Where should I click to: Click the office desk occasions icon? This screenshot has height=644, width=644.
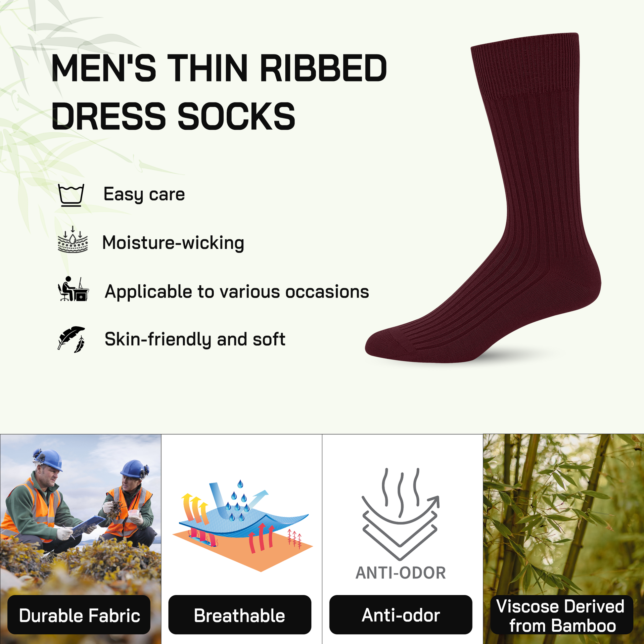click(73, 289)
